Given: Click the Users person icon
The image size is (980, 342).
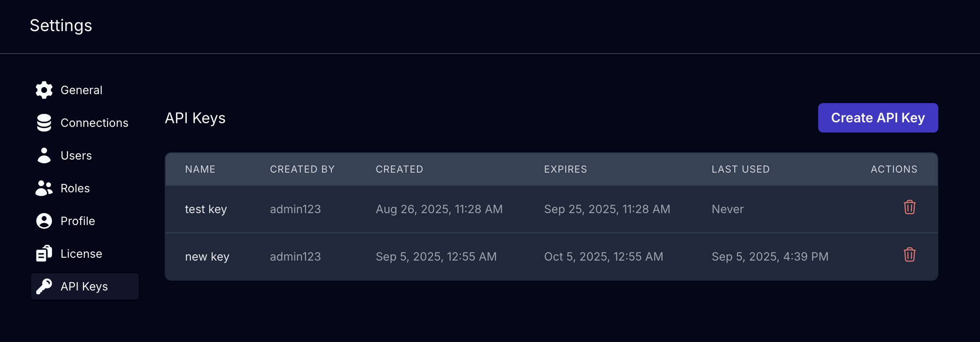Looking at the screenshot, I should click(44, 155).
